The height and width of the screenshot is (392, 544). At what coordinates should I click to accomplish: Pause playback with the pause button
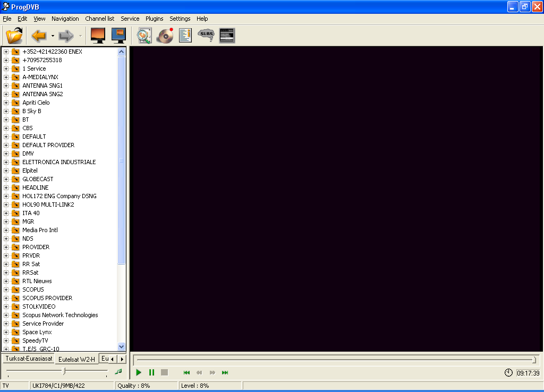[x=151, y=372]
